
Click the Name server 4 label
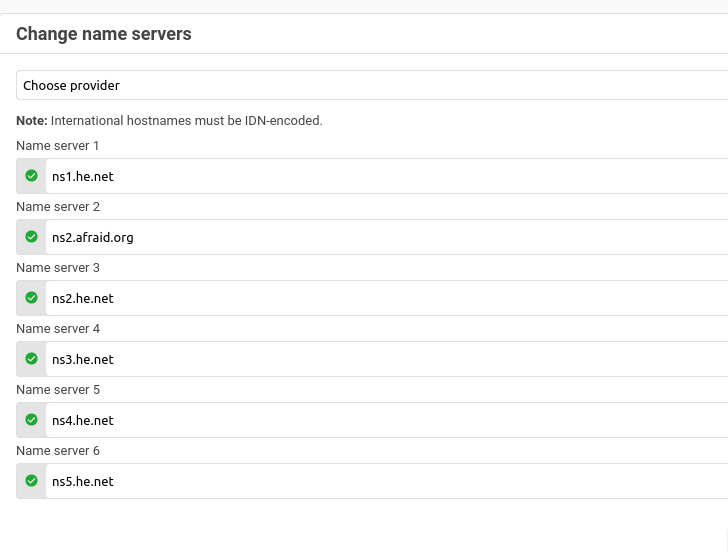[x=58, y=329]
